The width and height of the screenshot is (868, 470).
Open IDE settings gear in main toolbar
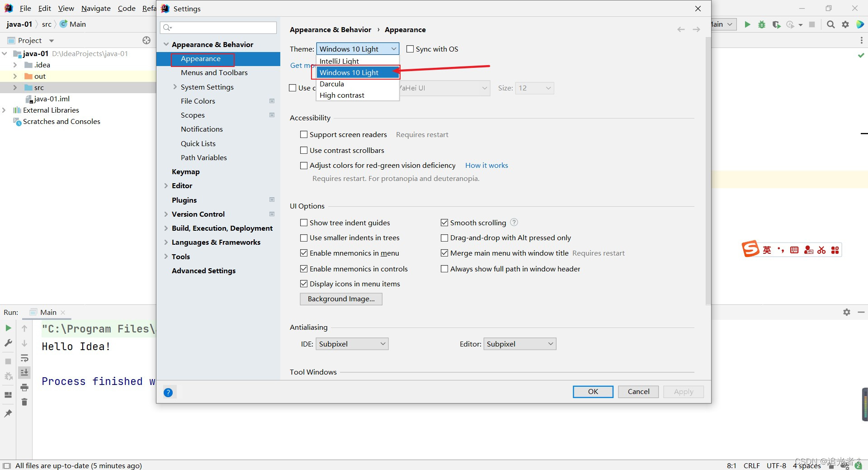[845, 24]
